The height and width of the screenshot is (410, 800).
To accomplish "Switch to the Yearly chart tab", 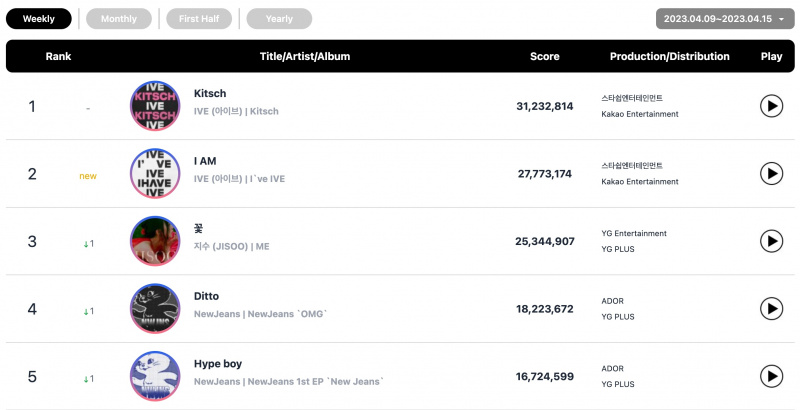I will 279,19.
